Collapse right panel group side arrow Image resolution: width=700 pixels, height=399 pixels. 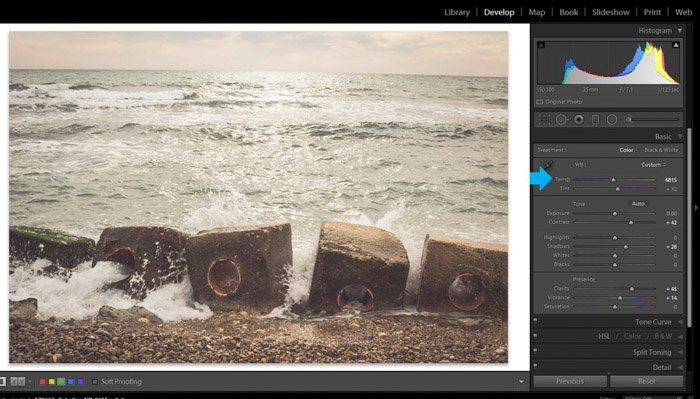click(696, 208)
